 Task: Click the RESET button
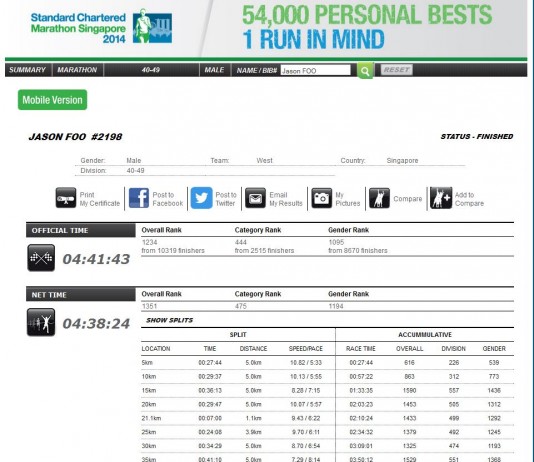pyautogui.click(x=396, y=70)
